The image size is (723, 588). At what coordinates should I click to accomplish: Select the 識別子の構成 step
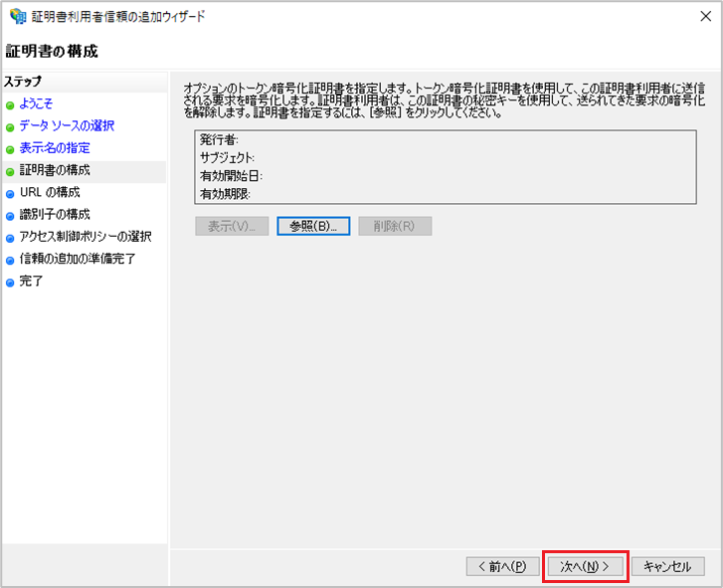[55, 214]
